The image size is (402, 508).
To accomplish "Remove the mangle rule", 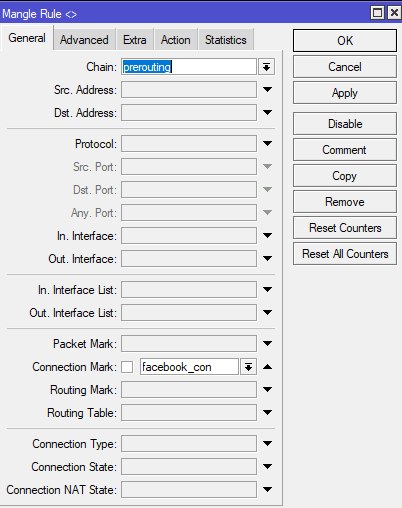I will click(345, 202).
